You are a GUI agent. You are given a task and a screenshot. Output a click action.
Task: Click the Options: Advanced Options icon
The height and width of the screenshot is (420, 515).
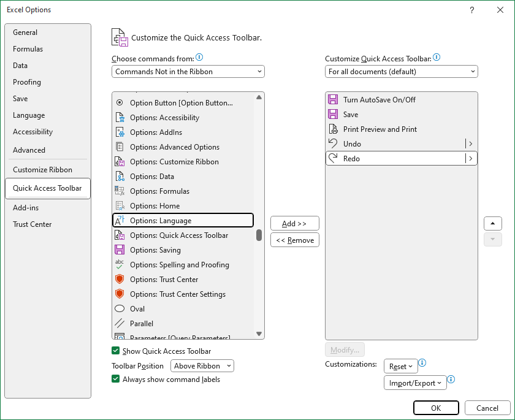(x=120, y=147)
